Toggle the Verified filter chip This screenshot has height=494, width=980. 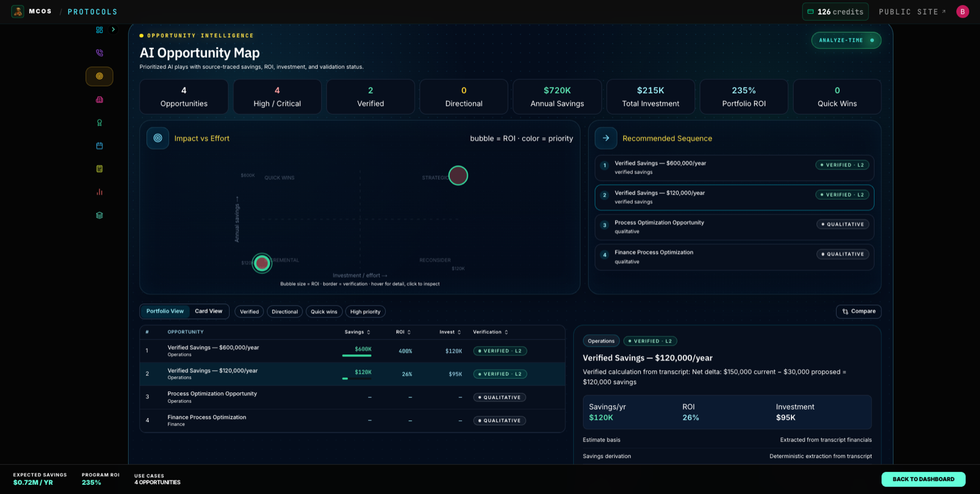(249, 312)
